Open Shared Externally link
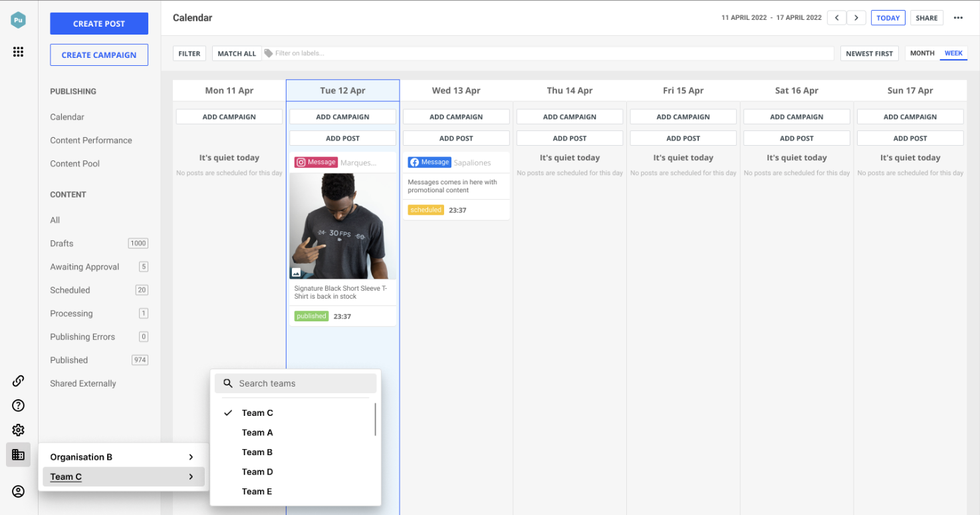The height and width of the screenshot is (515, 980). [x=83, y=383]
